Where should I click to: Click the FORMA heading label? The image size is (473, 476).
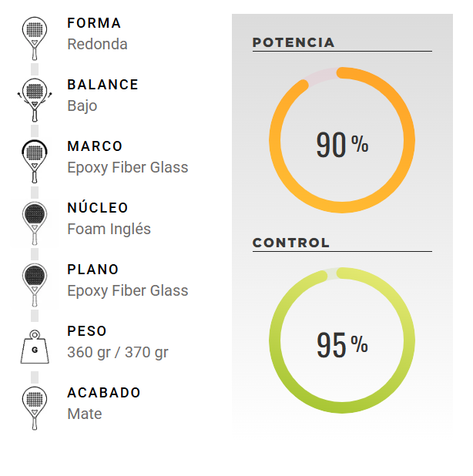pos(94,23)
